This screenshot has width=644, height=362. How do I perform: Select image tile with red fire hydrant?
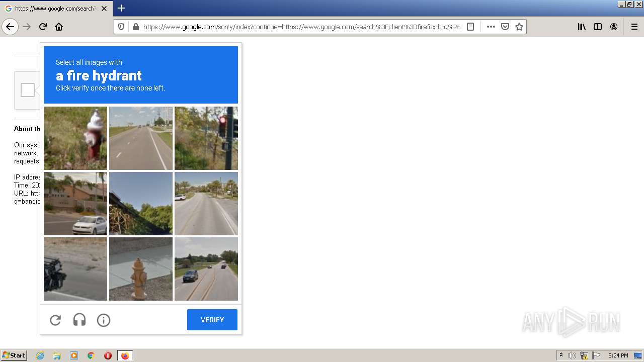[x=75, y=138]
